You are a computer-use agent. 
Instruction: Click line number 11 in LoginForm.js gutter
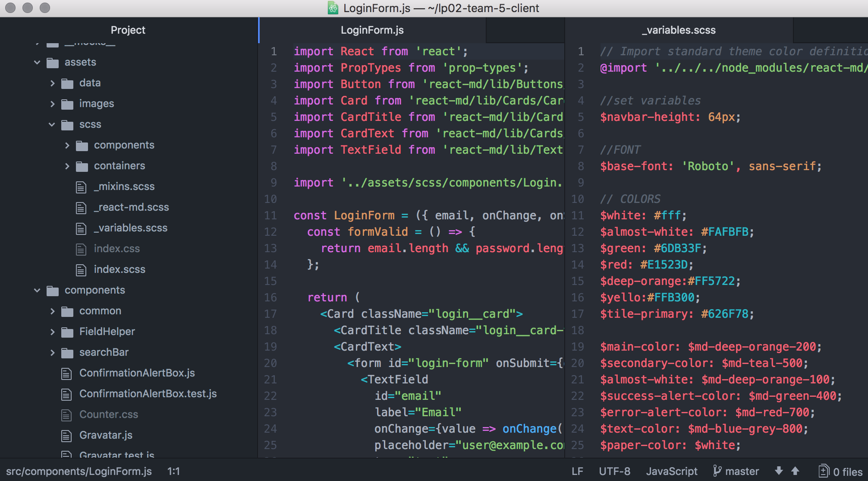point(270,215)
